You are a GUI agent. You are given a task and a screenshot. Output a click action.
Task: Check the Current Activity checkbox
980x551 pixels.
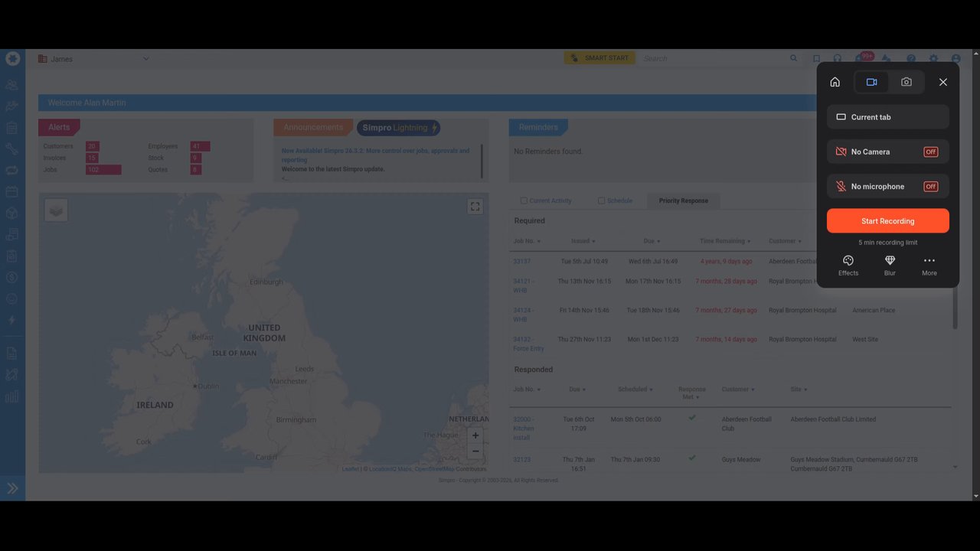[524, 201]
